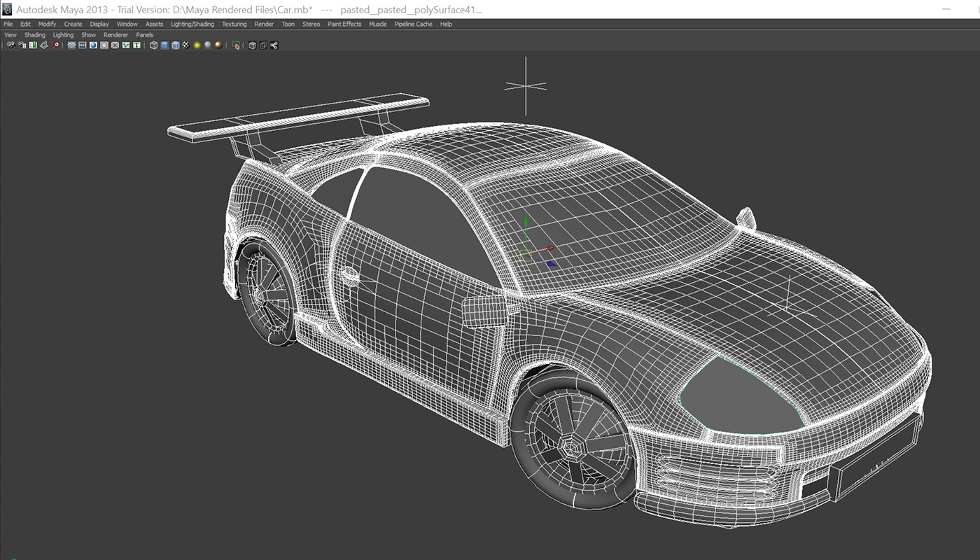Toggle the Film Gate display icon
Image resolution: width=980 pixels, height=560 pixels.
(x=82, y=45)
